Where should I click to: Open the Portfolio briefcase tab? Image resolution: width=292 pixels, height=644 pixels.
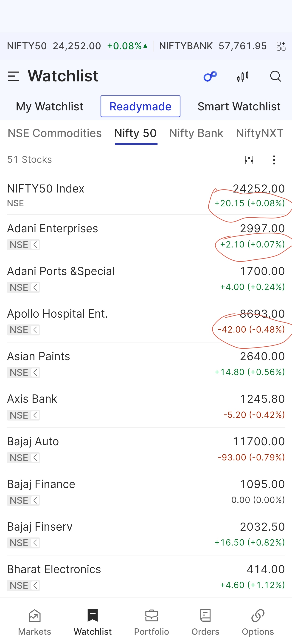click(152, 622)
